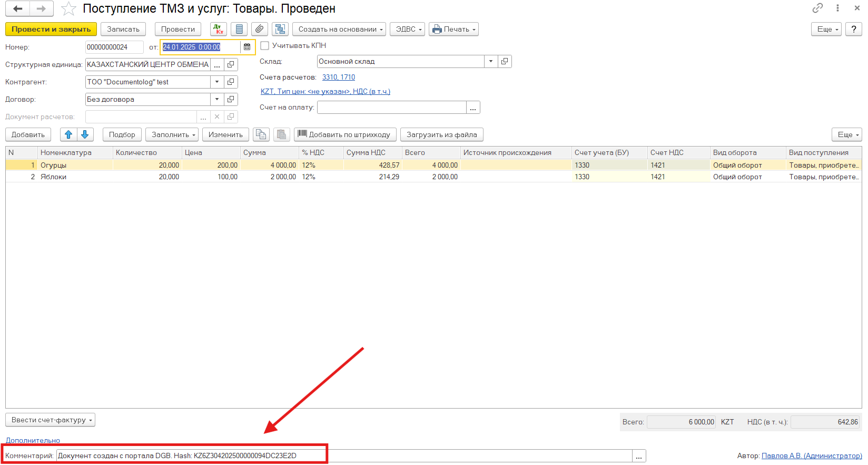Screen dimensions: 868x465
Task: Click the Номер input field
Action: click(114, 47)
